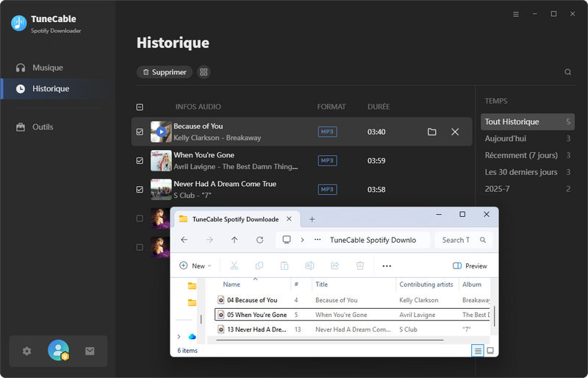Uncheck the Because of You checkbox
Screen dimensions: 588x378
click(140, 132)
